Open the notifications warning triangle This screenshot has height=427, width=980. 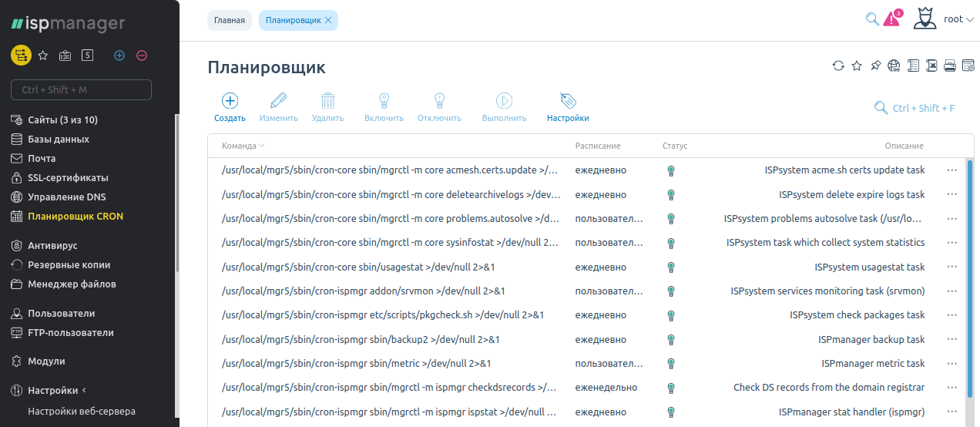(x=891, y=19)
